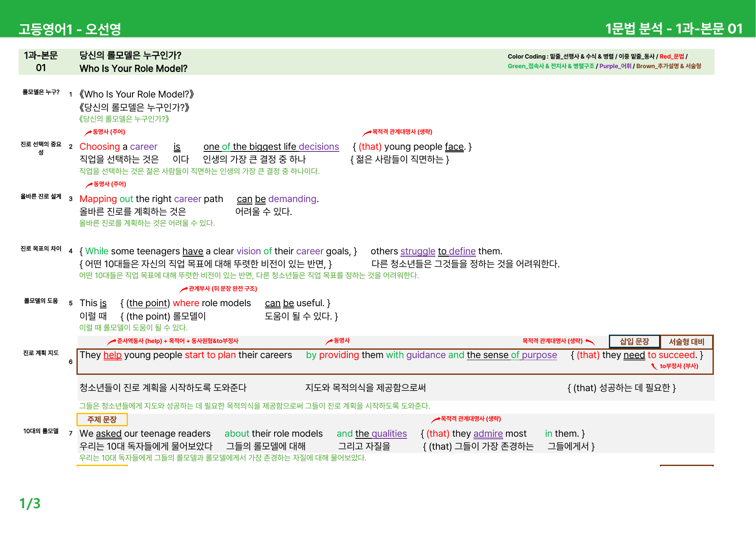Click the yellow-boxed '주제 문장' label
This screenshot has width=756, height=535.
(x=102, y=420)
